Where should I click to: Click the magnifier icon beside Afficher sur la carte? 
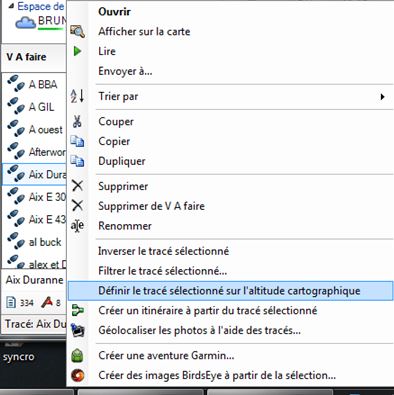pos(77,32)
